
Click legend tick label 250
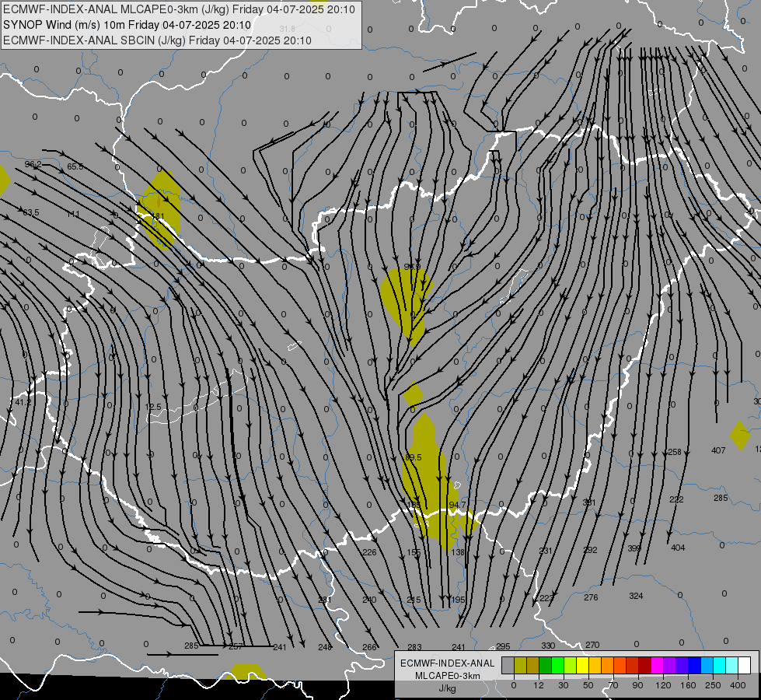(713, 685)
